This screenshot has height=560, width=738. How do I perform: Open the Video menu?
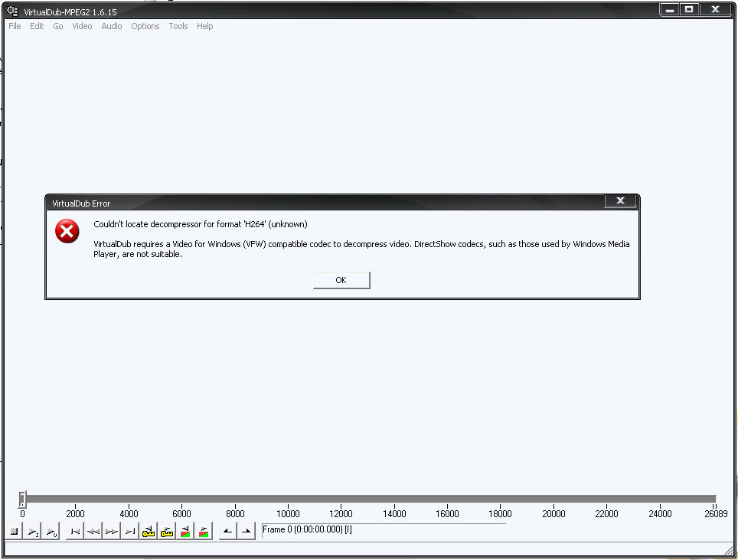(82, 26)
